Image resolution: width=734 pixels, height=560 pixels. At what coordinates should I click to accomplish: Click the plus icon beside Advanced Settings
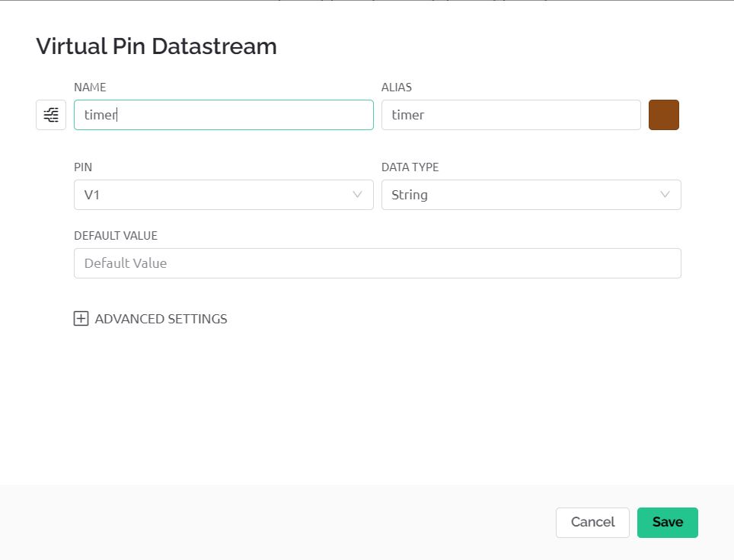(x=81, y=319)
